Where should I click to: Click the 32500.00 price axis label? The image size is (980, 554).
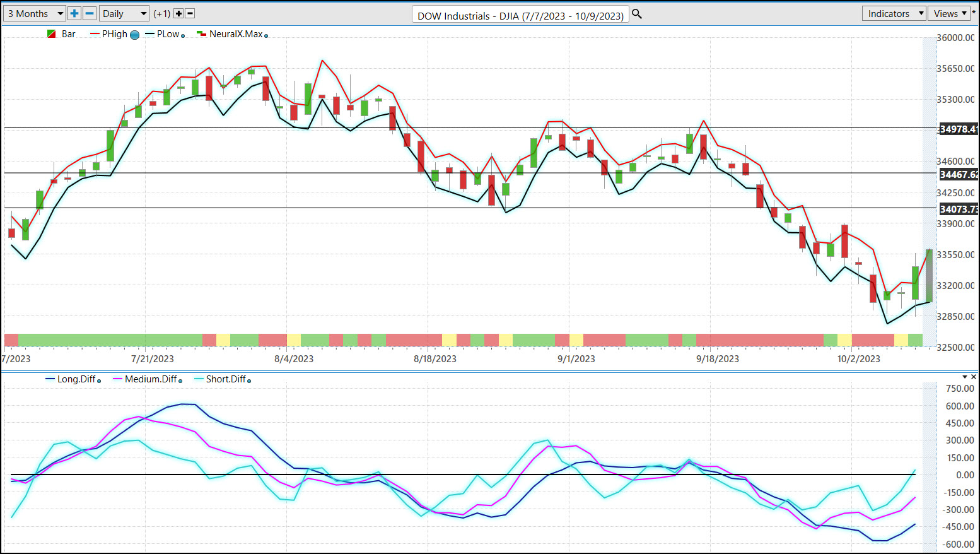point(956,348)
